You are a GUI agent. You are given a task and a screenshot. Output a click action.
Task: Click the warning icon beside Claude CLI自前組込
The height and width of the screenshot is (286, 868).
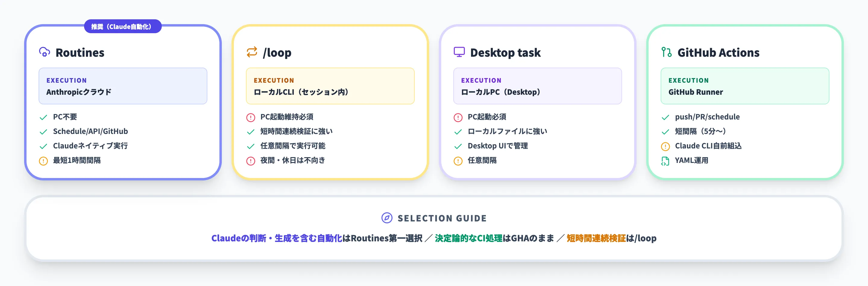pos(665,146)
